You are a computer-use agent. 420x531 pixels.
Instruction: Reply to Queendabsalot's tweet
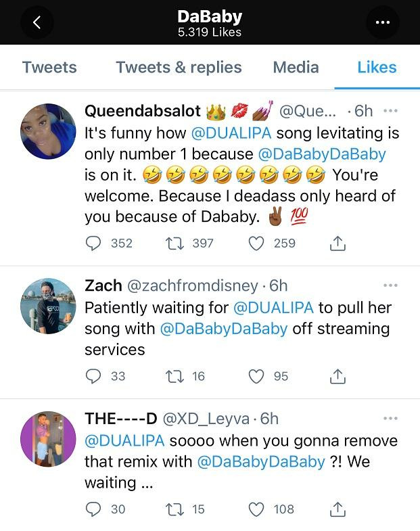(94, 244)
